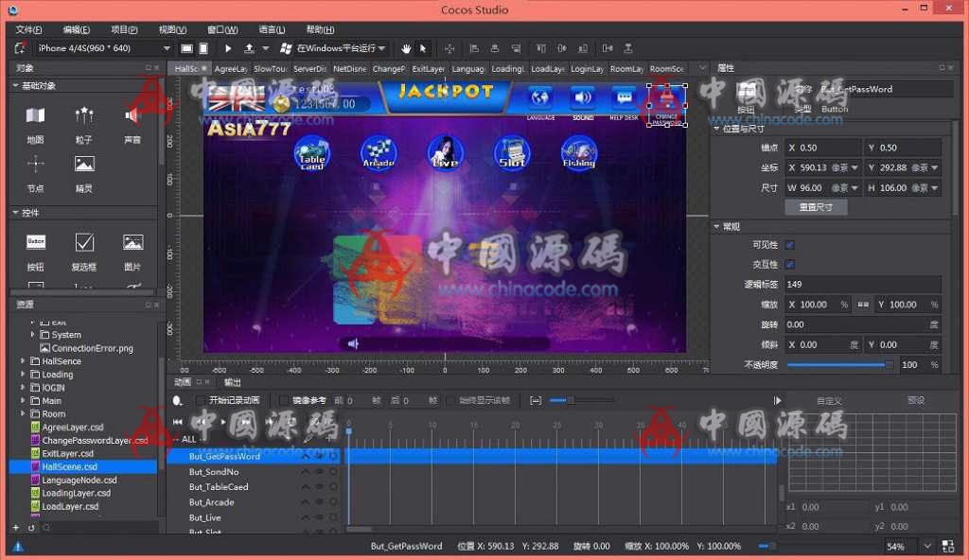
Task: Select the Node (节点) object widget
Action: coord(35,174)
